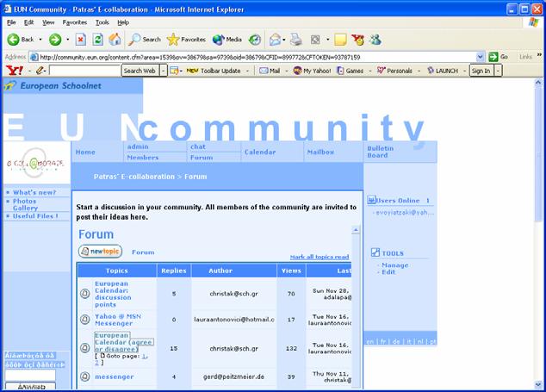Open Personals on Yahoo toolbar
Screen dimensions: 546x392
394,71
